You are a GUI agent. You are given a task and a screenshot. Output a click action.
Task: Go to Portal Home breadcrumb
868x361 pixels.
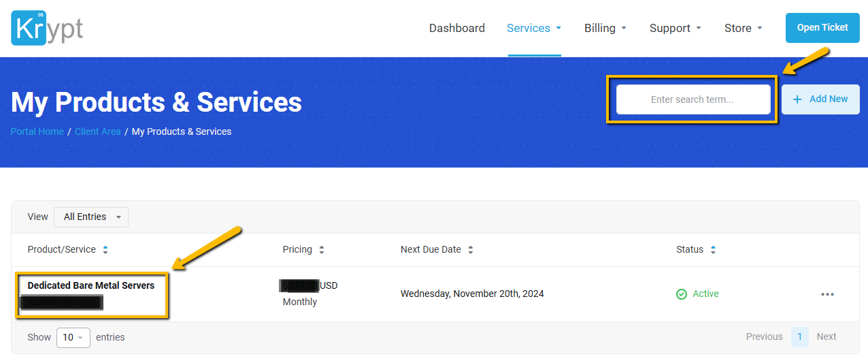tap(37, 131)
